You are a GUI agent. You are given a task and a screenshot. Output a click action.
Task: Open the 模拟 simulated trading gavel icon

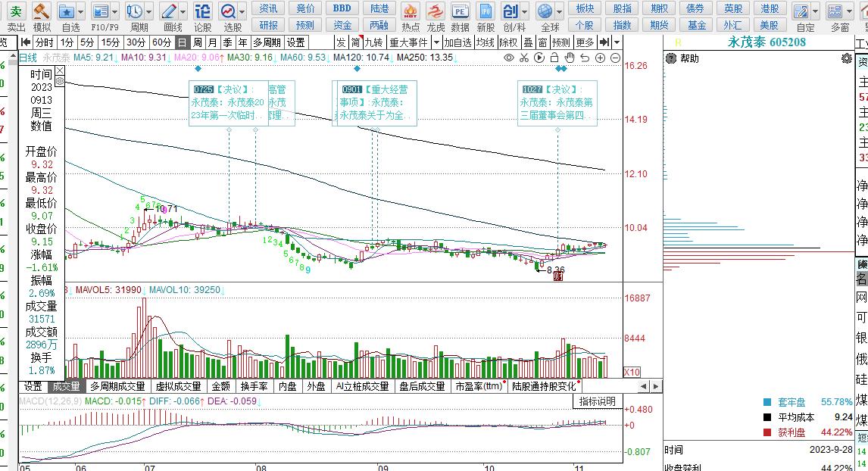coord(42,11)
